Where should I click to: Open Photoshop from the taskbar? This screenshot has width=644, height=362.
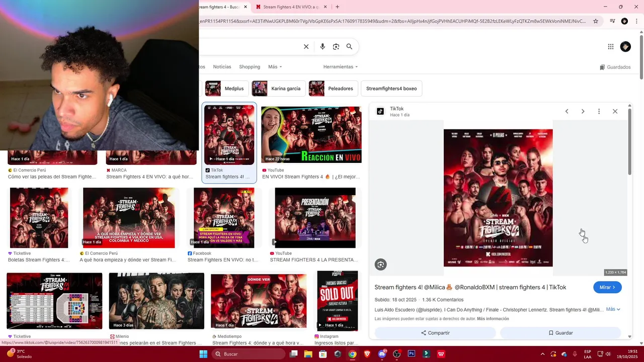pyautogui.click(x=412, y=354)
